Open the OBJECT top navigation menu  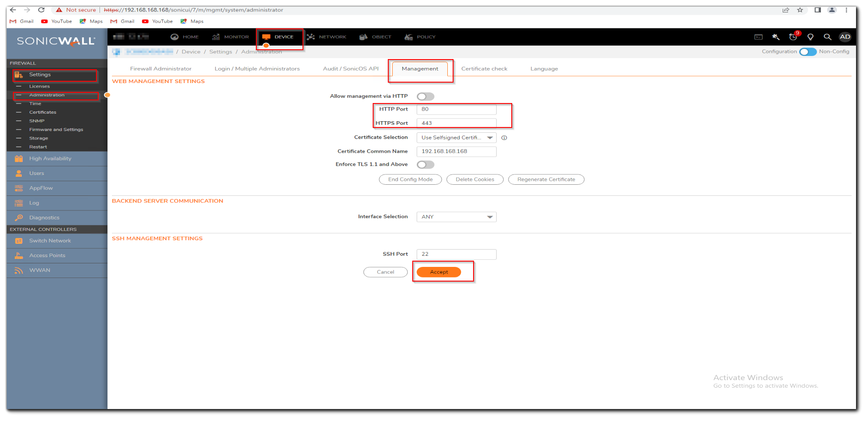(375, 37)
